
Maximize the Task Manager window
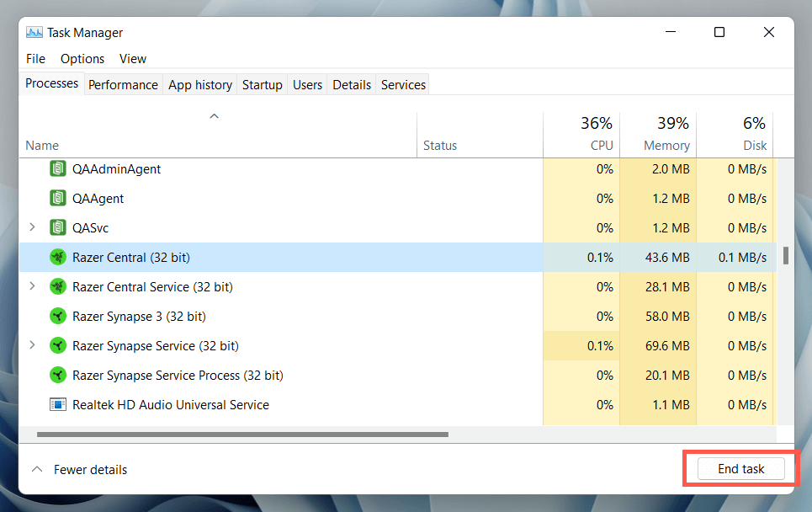(x=719, y=32)
